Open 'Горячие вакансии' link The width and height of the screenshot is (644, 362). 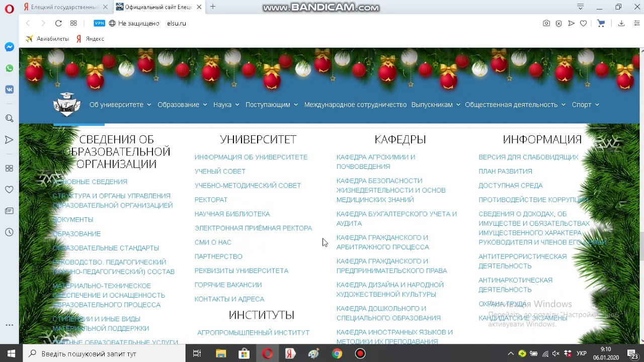click(x=228, y=285)
